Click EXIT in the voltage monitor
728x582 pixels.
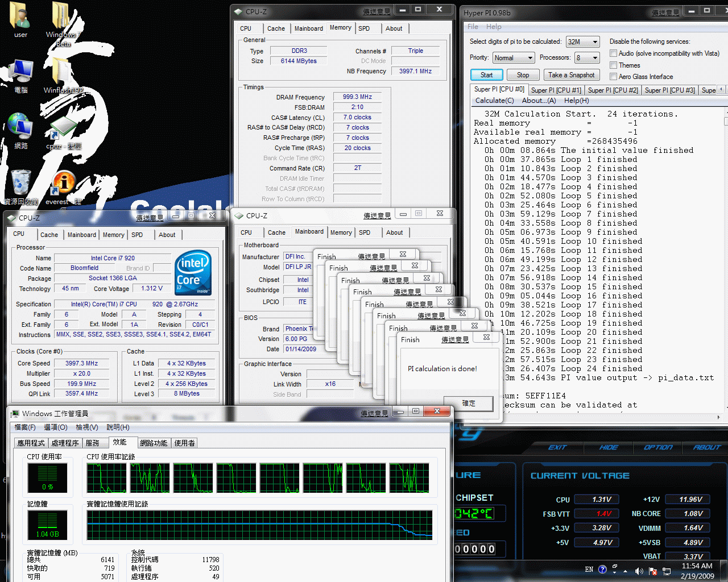point(557,447)
